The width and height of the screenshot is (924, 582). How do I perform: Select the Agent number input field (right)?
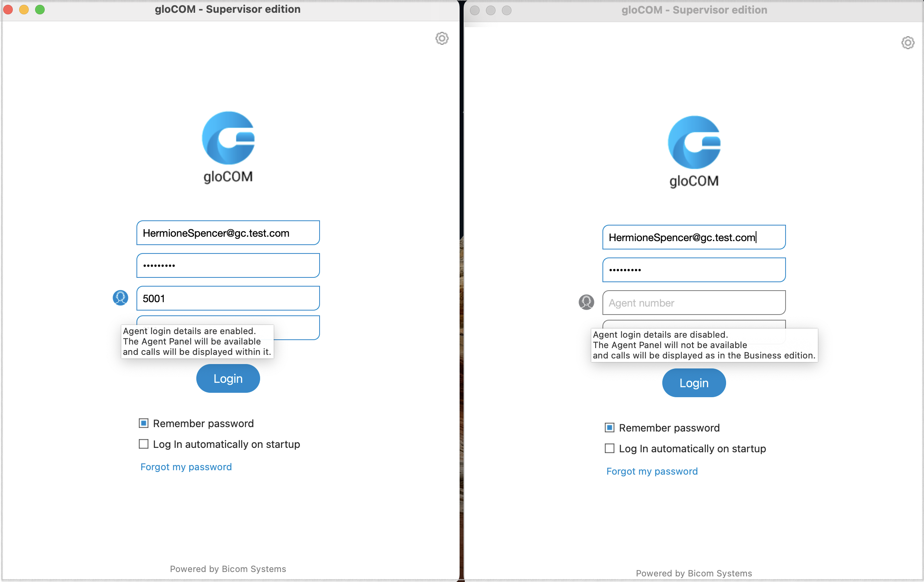point(693,303)
